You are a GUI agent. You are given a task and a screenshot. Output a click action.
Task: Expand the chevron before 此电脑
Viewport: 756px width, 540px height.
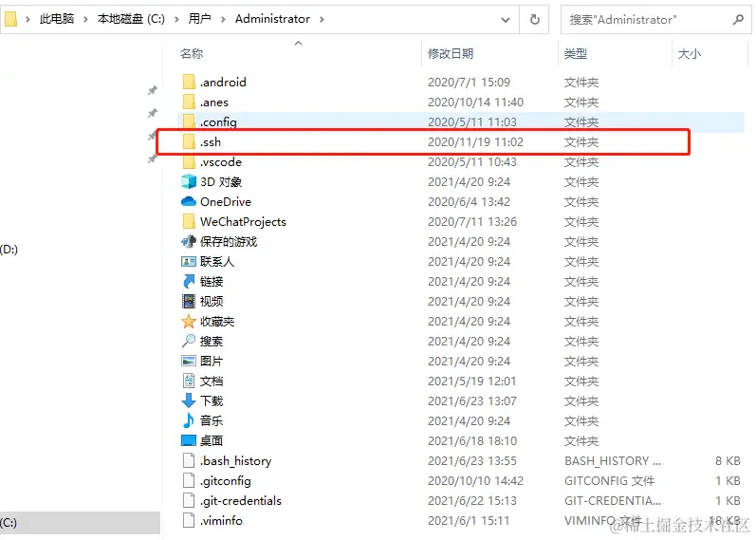click(x=28, y=19)
